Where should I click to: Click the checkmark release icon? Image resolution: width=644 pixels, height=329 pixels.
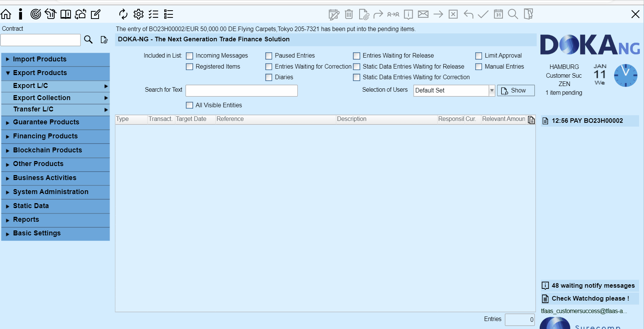[x=483, y=14]
